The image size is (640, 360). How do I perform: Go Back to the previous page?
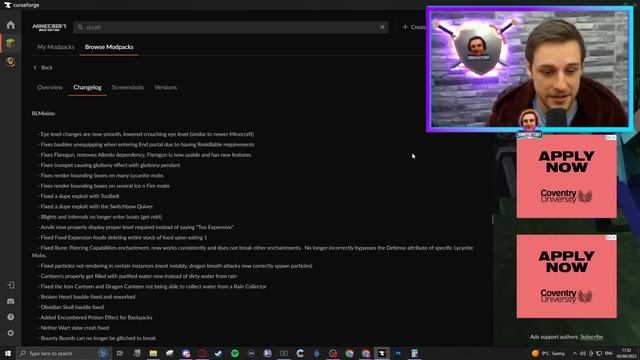point(43,67)
